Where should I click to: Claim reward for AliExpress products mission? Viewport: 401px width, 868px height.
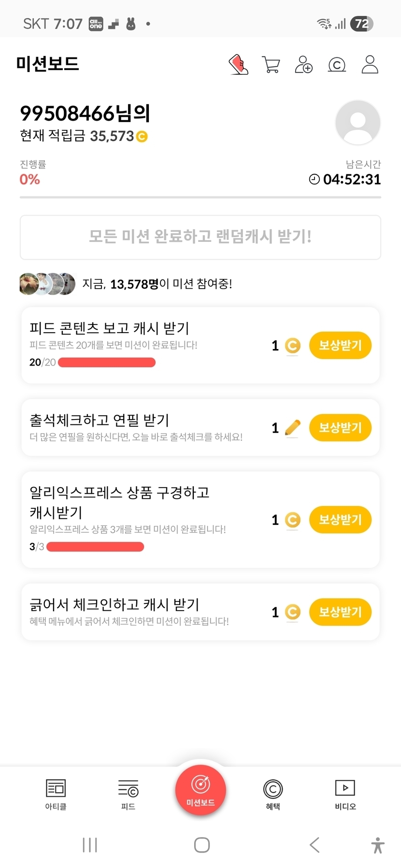coord(340,519)
